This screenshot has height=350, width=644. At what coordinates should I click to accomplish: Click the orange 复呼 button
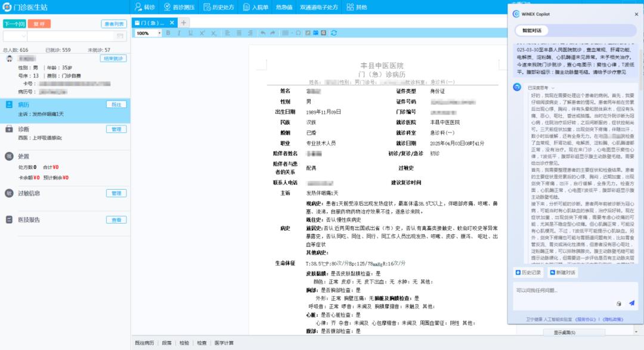coord(39,24)
